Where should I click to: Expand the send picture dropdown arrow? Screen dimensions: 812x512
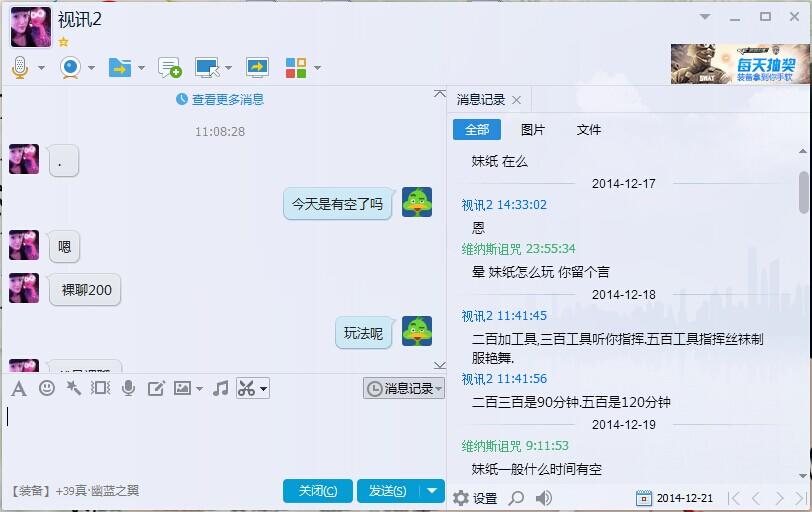coord(199,389)
